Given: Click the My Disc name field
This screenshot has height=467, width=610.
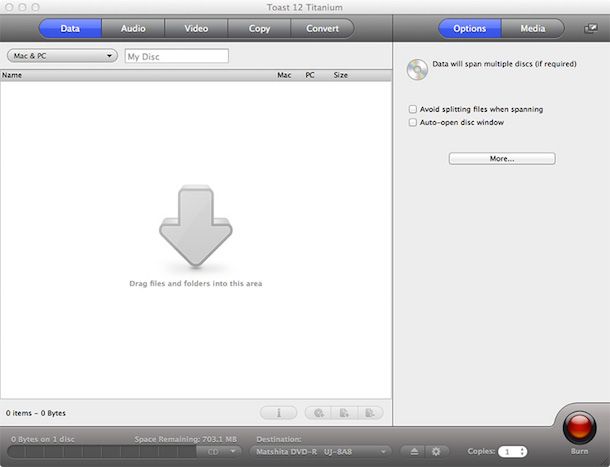Looking at the screenshot, I should tap(176, 56).
